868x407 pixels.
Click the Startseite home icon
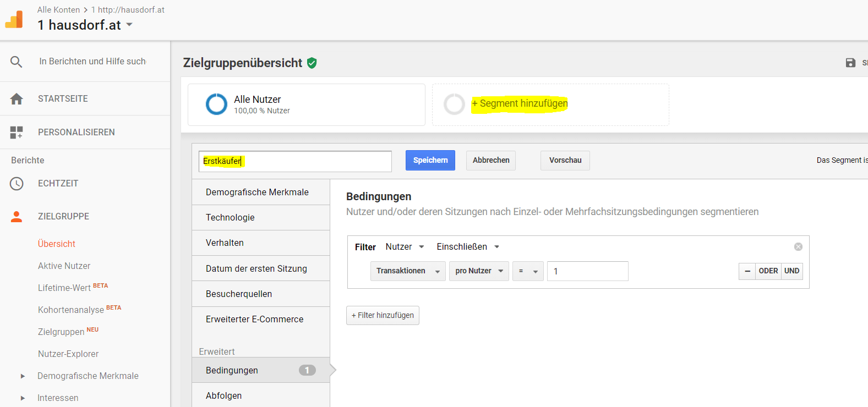[17, 99]
